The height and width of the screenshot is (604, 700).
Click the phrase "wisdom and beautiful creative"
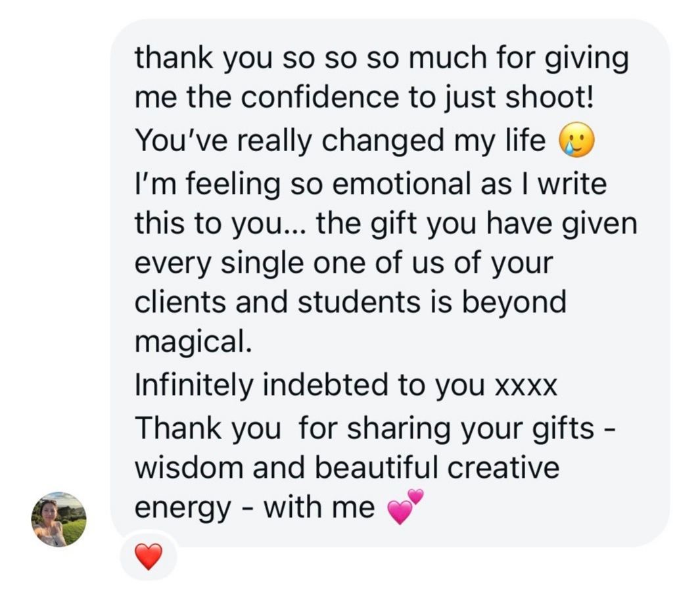pos(346,468)
